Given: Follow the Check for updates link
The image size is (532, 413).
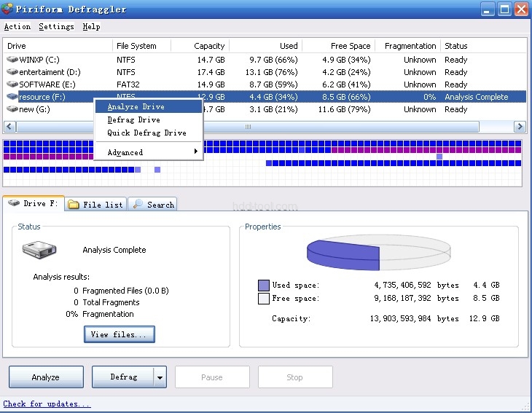Looking at the screenshot, I should 47,404.
